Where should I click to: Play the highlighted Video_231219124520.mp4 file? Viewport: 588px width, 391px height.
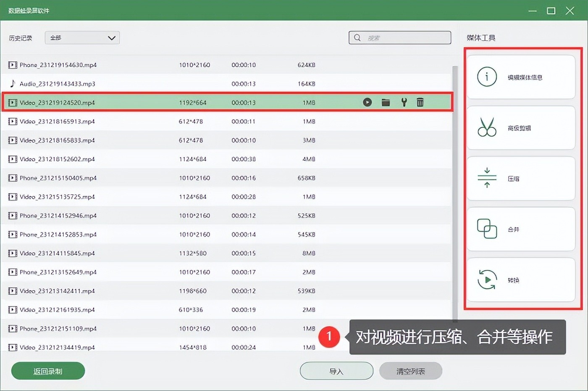(367, 102)
